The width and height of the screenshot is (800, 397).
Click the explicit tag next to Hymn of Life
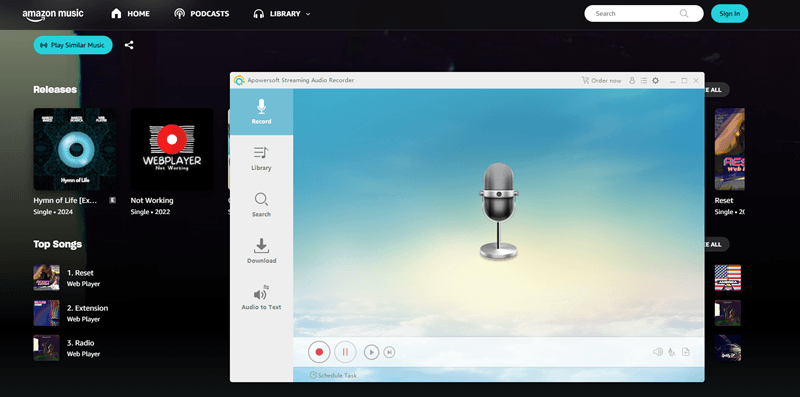click(112, 201)
